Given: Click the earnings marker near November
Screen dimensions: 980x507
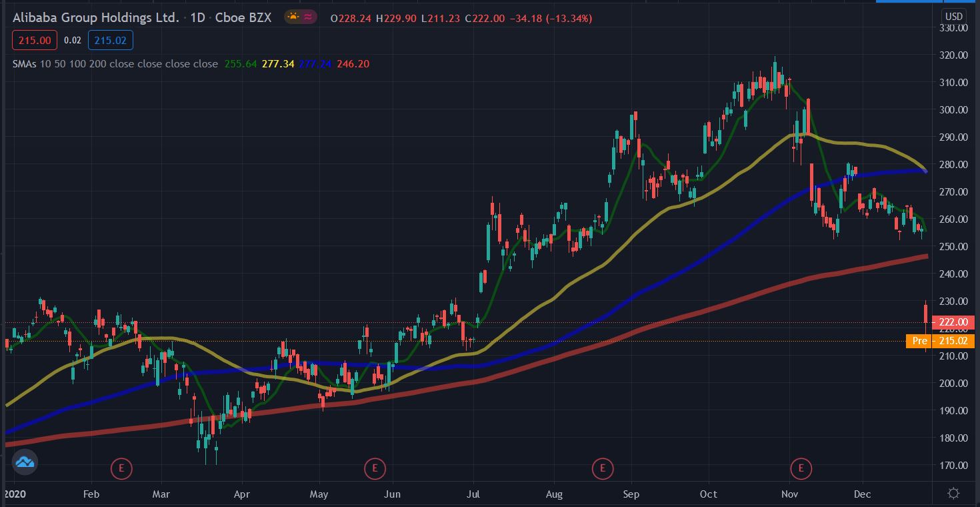Looking at the screenshot, I should click(801, 469).
